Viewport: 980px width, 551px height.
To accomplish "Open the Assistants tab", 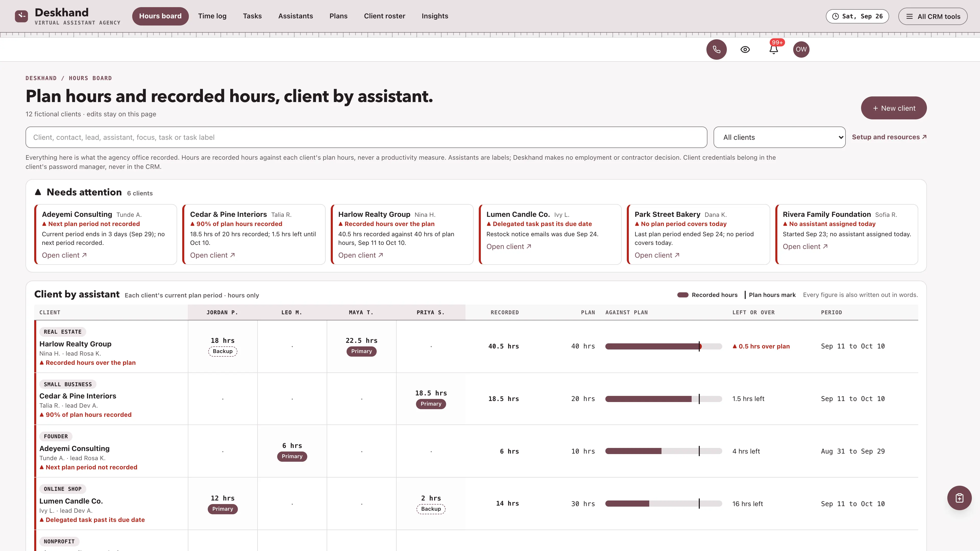I will coord(296,16).
